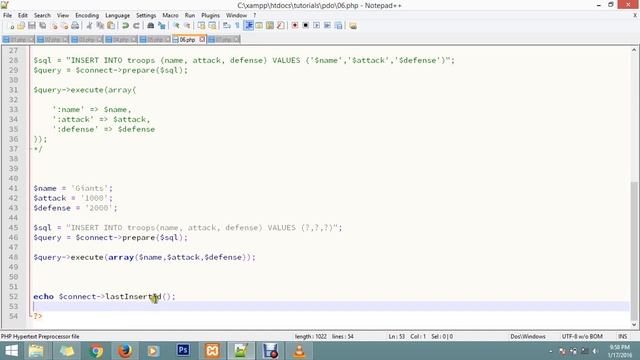The width and height of the screenshot is (640, 360).
Task: Toggle show all characters
Action: click(x=237, y=26)
